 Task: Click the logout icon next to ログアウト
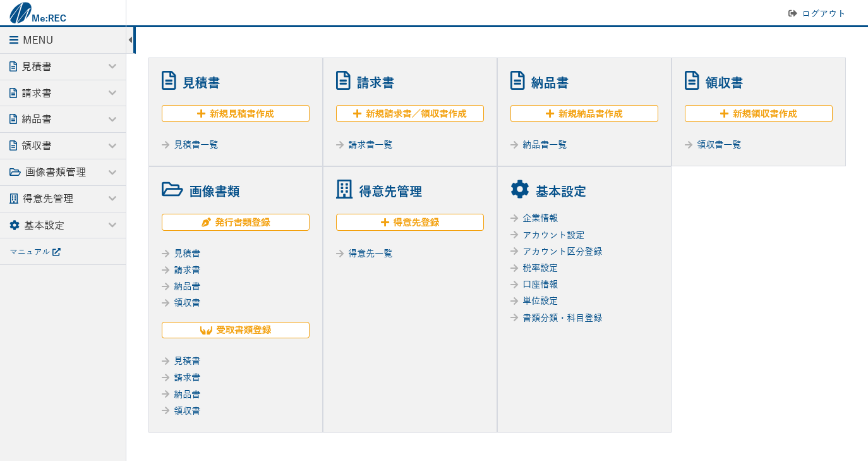point(793,13)
